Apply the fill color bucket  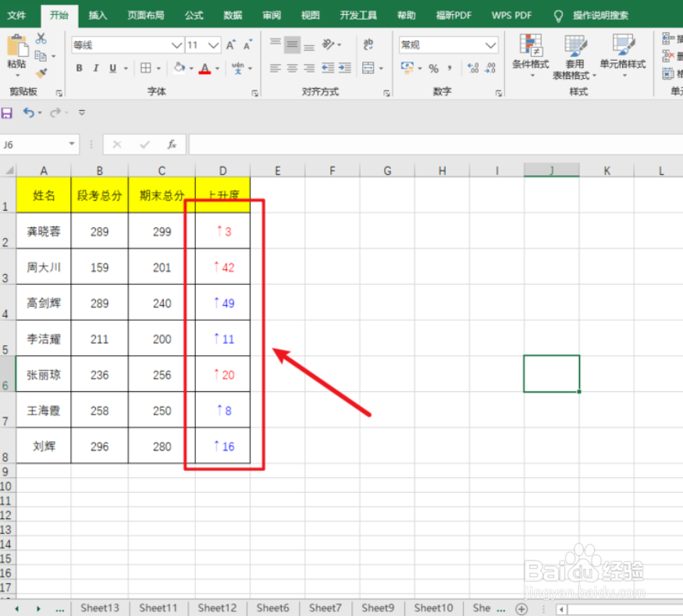click(179, 68)
